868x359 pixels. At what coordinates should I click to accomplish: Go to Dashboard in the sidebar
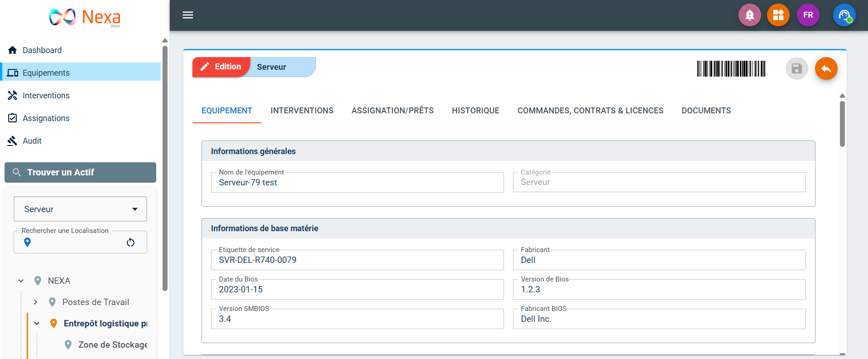point(42,50)
